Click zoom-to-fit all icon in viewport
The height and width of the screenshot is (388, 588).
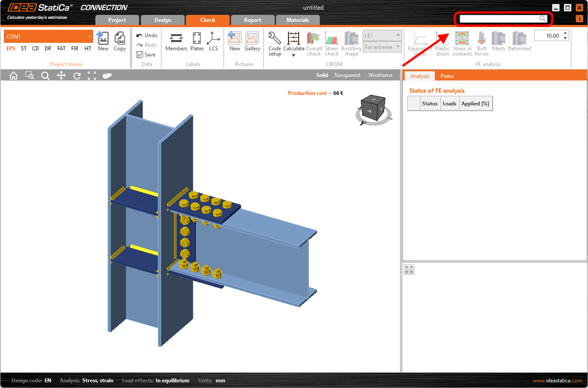tap(92, 76)
